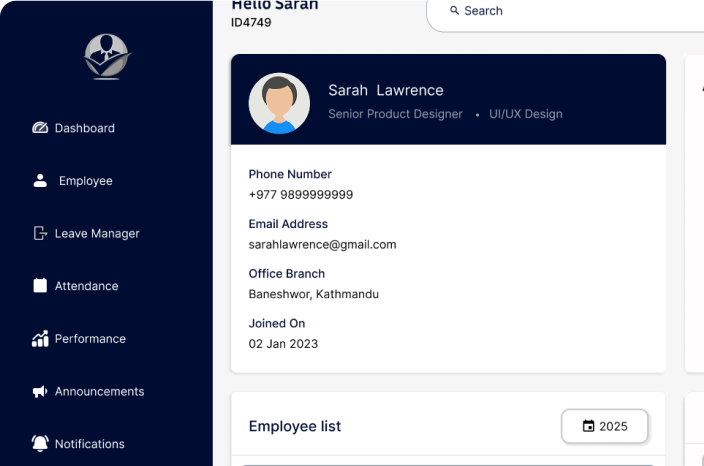The width and height of the screenshot is (704, 466).
Task: Click the email sarahlawrence@gmail.com
Action: 322,244
